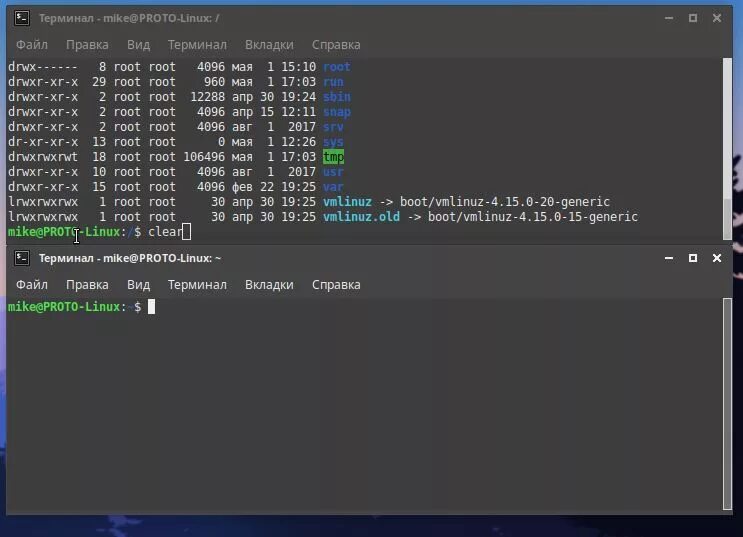Screen dimensions: 743x537
Task: Open Вид menu in top terminal window
Action: (138, 45)
